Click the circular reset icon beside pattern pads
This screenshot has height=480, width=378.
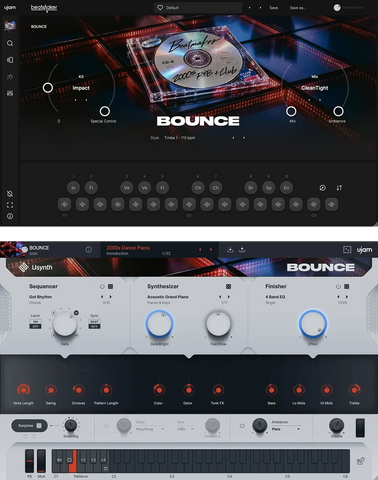[x=322, y=188]
